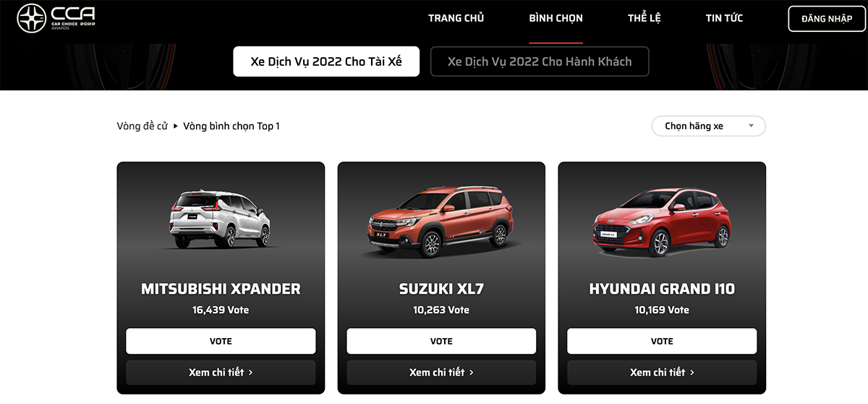Click the Đăng Nhập button

tap(826, 19)
